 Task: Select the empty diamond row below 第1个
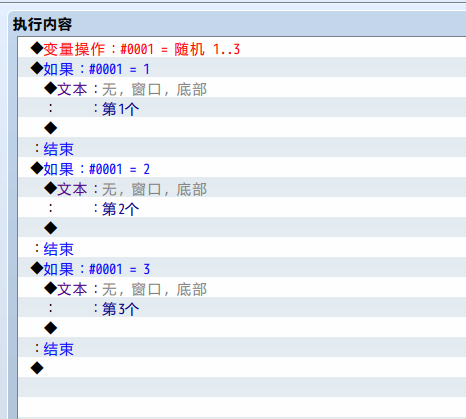pyautogui.click(x=242, y=127)
